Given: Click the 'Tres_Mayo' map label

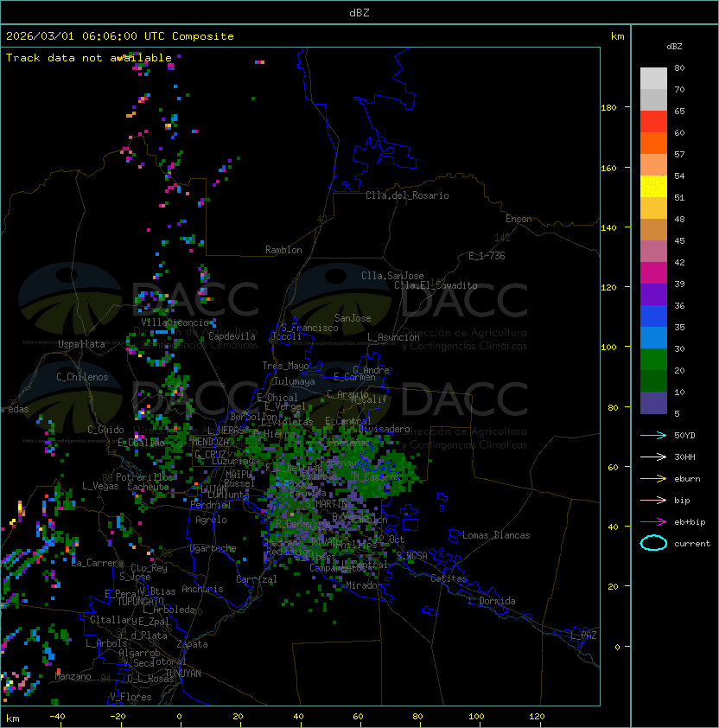Looking at the screenshot, I should tap(285, 366).
